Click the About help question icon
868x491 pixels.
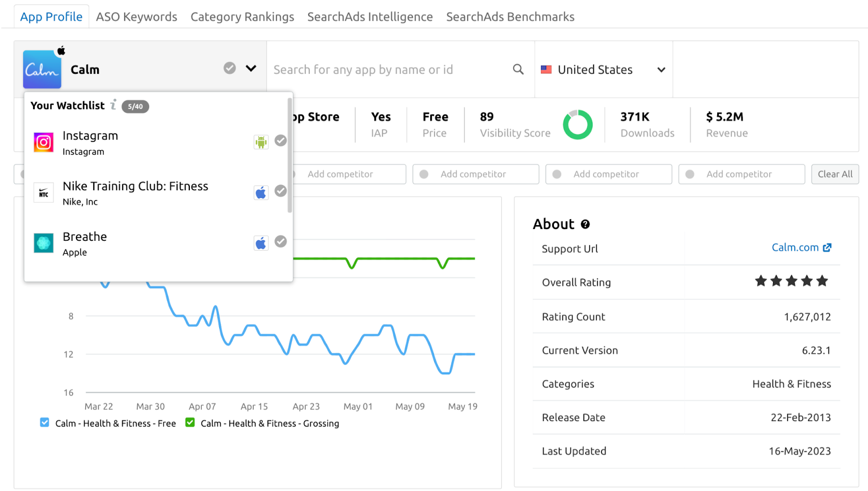point(585,224)
